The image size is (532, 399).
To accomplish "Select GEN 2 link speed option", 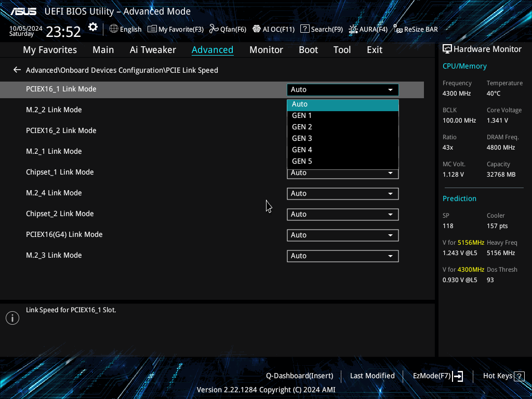I will pos(343,127).
